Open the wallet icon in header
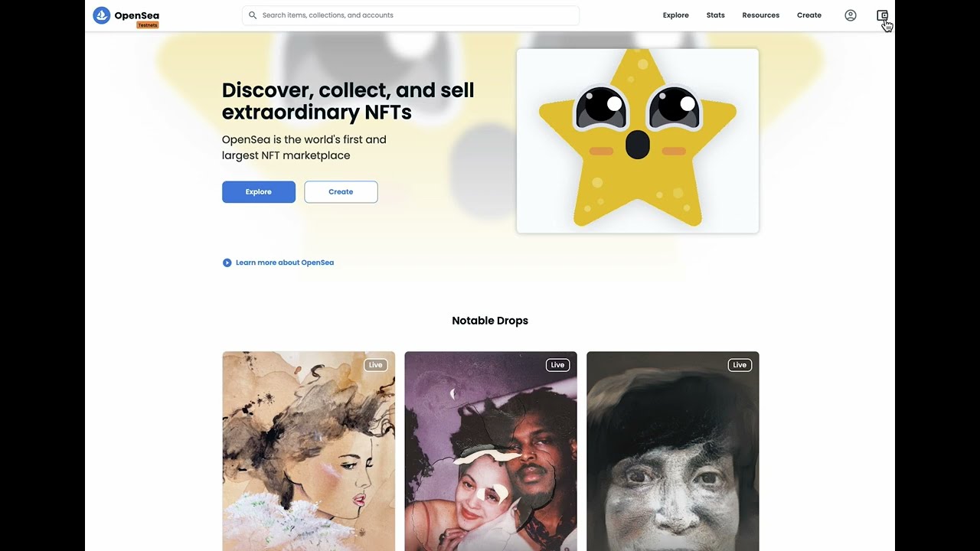This screenshot has width=980, height=551. pos(882,15)
